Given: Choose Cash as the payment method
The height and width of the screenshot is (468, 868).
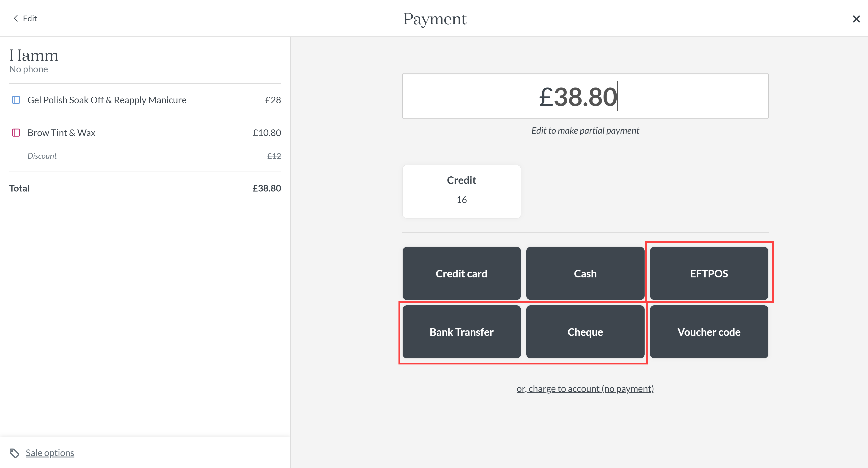Looking at the screenshot, I should (x=585, y=273).
